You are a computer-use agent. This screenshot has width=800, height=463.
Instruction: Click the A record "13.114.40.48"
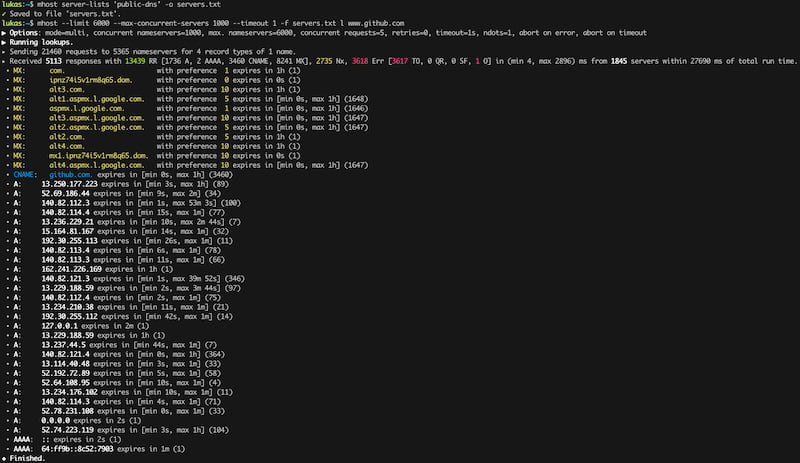(65, 363)
